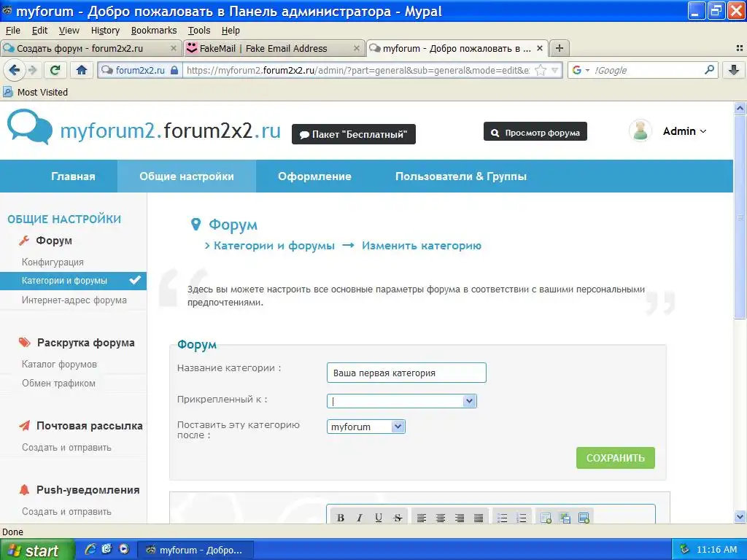Viewport: 747px width, 560px height.
Task: Toggle underline formatting in the editor
Action: click(379, 518)
